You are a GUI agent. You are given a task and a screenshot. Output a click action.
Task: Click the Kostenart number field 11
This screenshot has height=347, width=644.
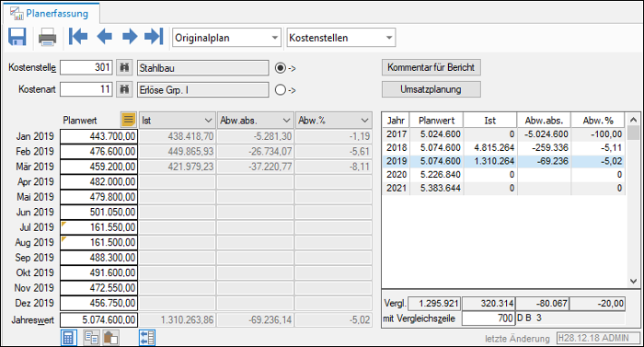[x=86, y=89]
